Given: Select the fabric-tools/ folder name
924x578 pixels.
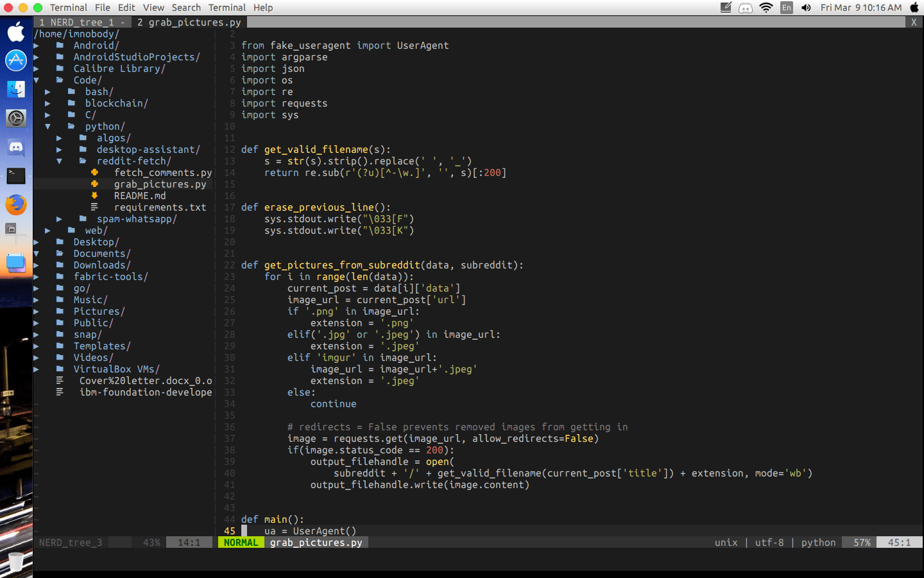Looking at the screenshot, I should (x=111, y=277).
